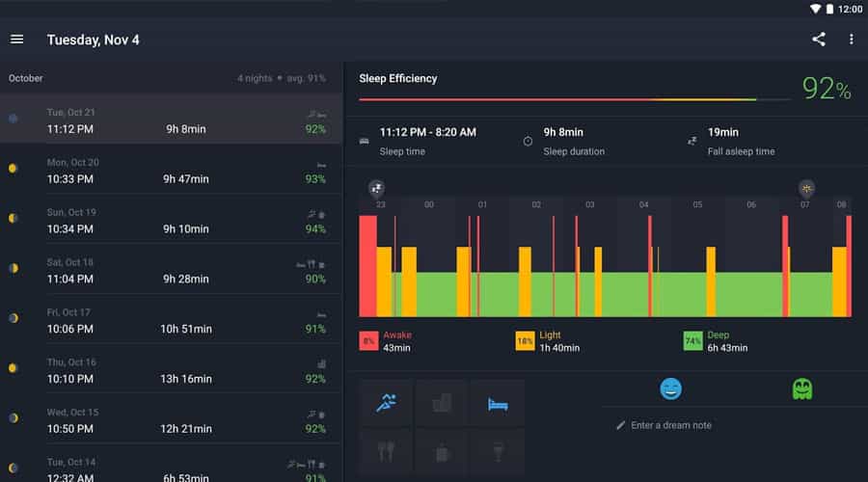Open the Mon, Oct 20 night entry

click(x=171, y=169)
